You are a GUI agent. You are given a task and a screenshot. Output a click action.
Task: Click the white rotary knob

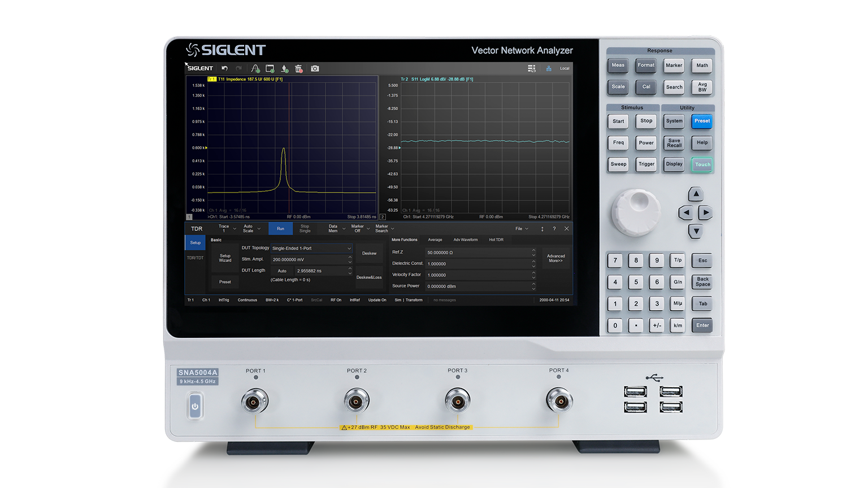coord(636,212)
